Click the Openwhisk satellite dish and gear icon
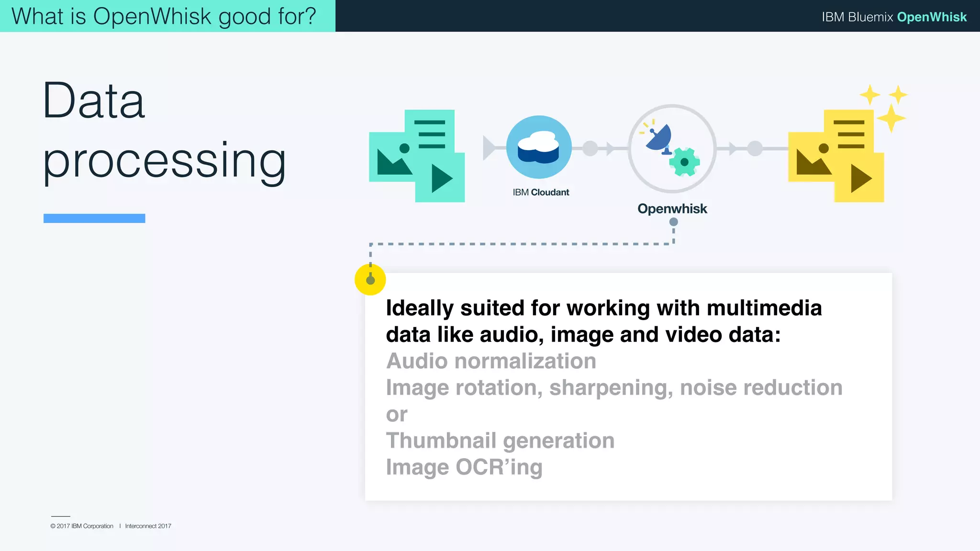The image size is (980, 551). click(x=672, y=149)
